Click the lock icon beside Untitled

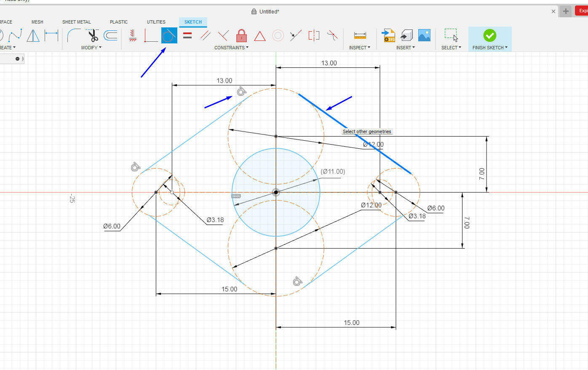(254, 11)
